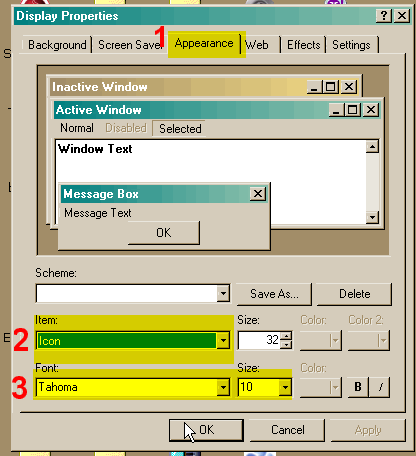The height and width of the screenshot is (456, 416).
Task: Close the Display Properties dialog
Action: pyautogui.click(x=402, y=16)
